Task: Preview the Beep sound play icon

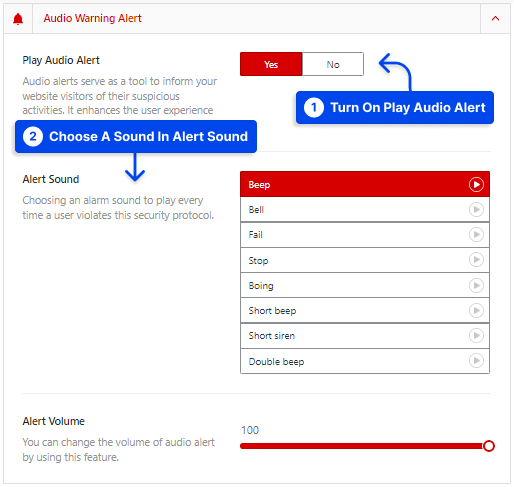Action: pos(476,184)
